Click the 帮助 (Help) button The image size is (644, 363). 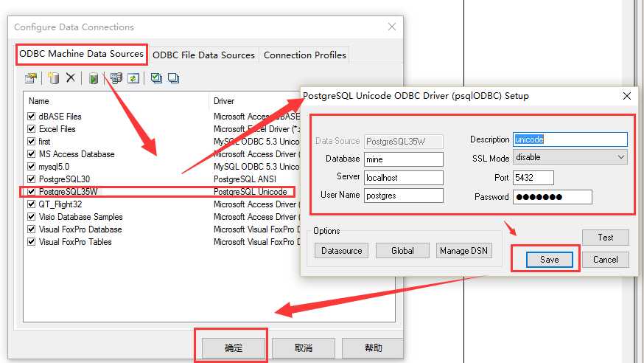373,348
